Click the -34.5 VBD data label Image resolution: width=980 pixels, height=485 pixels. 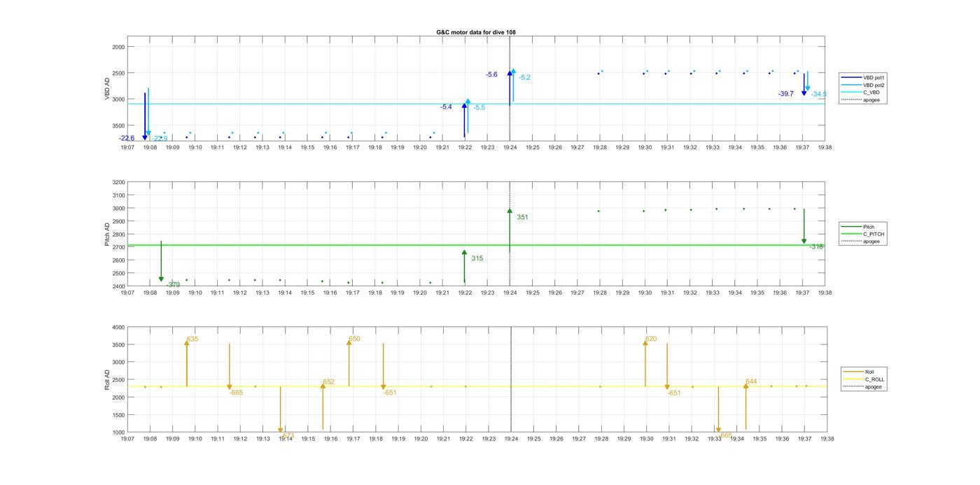[818, 94]
